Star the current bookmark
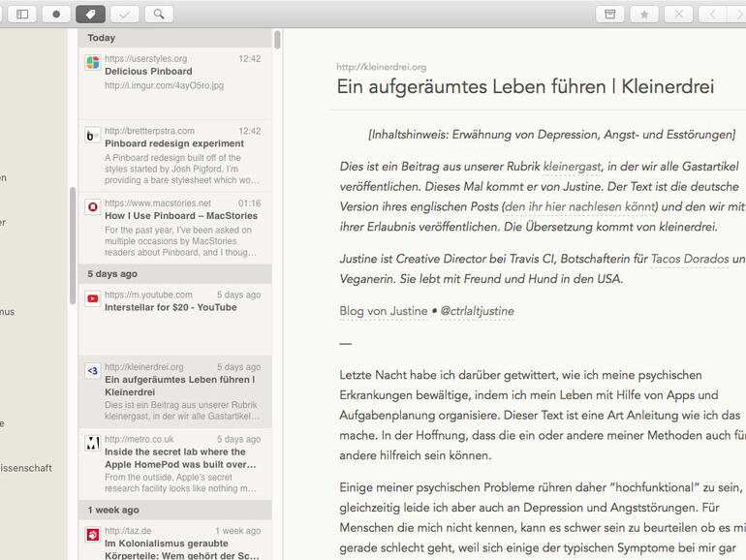 [x=644, y=15]
